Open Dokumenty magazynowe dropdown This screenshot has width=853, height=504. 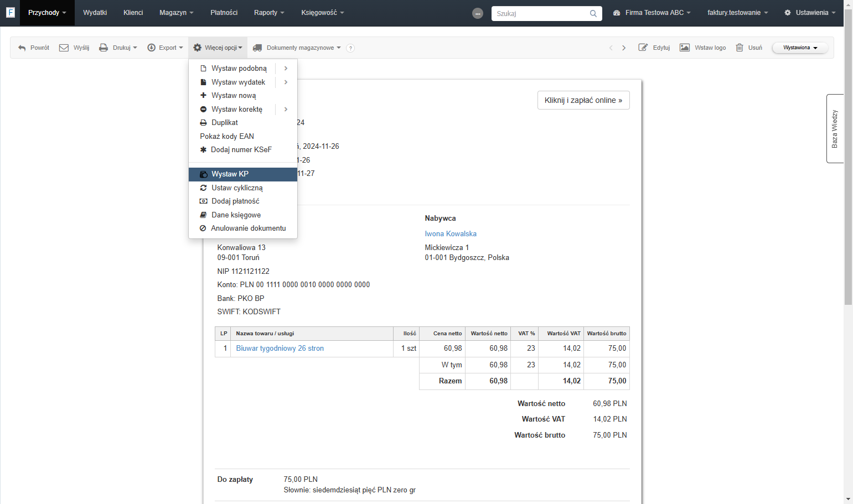click(x=297, y=48)
